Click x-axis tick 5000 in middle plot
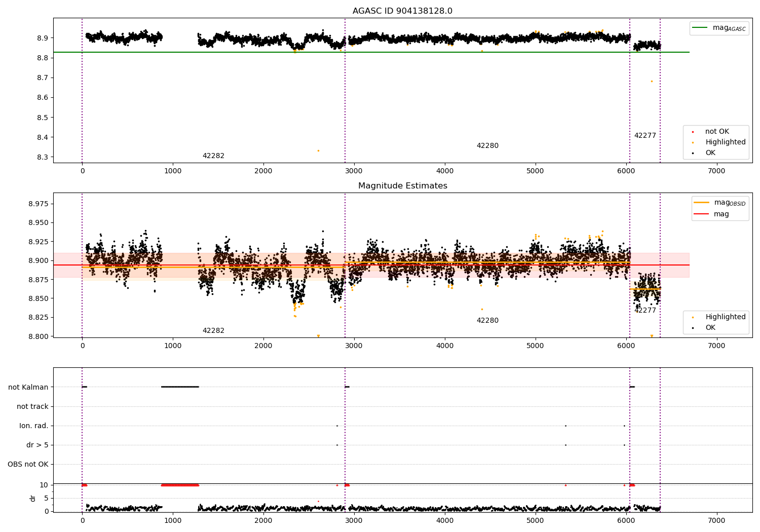 click(x=535, y=346)
